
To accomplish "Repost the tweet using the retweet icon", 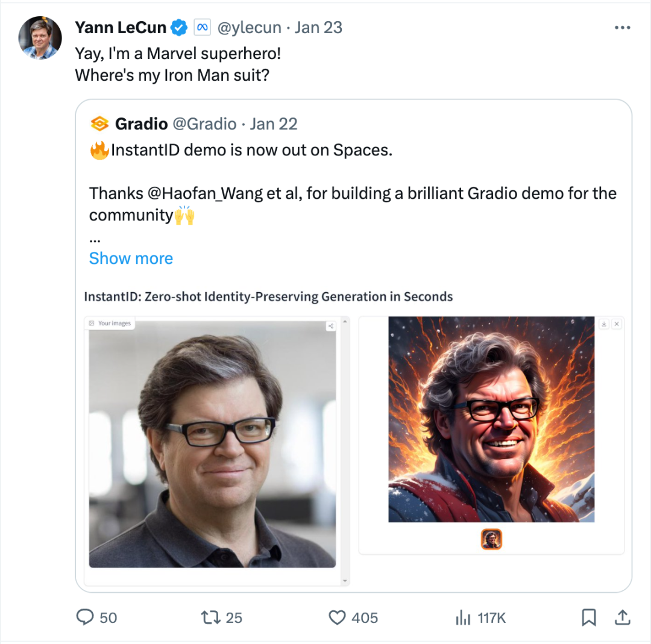I will click(210, 617).
